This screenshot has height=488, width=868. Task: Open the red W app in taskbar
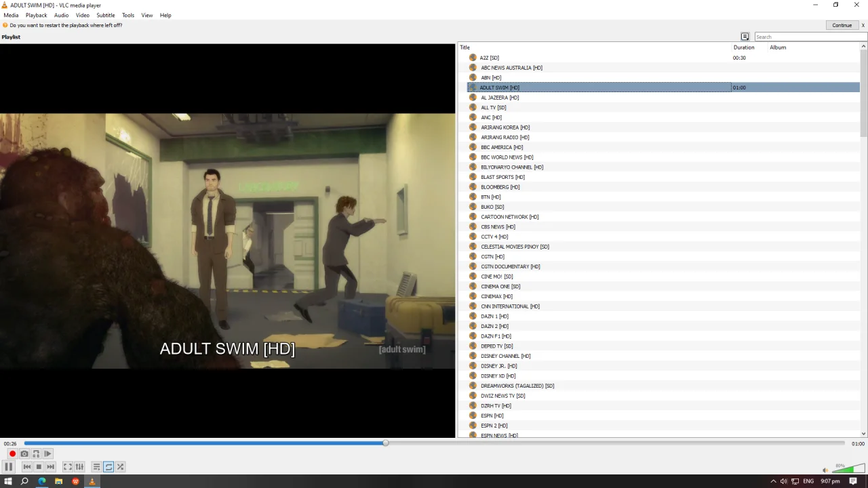75,481
